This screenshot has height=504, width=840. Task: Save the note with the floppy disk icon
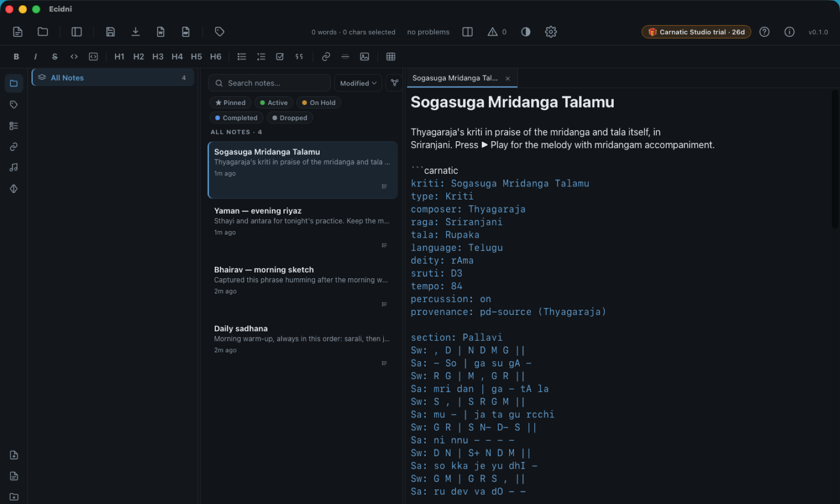click(110, 32)
